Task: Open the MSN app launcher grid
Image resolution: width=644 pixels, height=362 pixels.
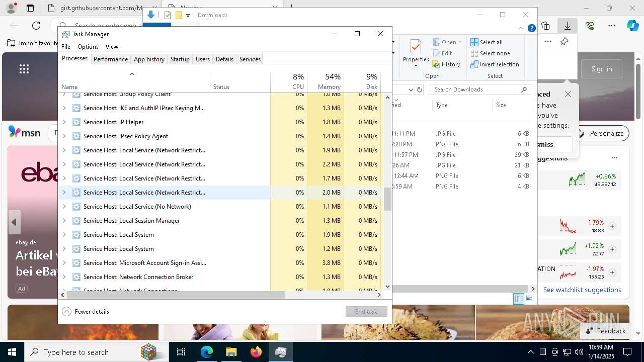Action: point(24,69)
